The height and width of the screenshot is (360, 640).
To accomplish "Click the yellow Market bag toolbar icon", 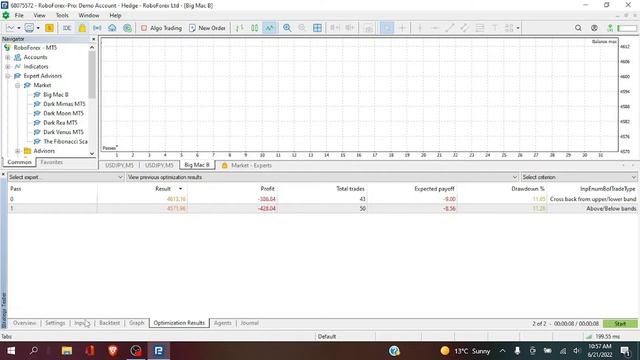I will (82, 28).
